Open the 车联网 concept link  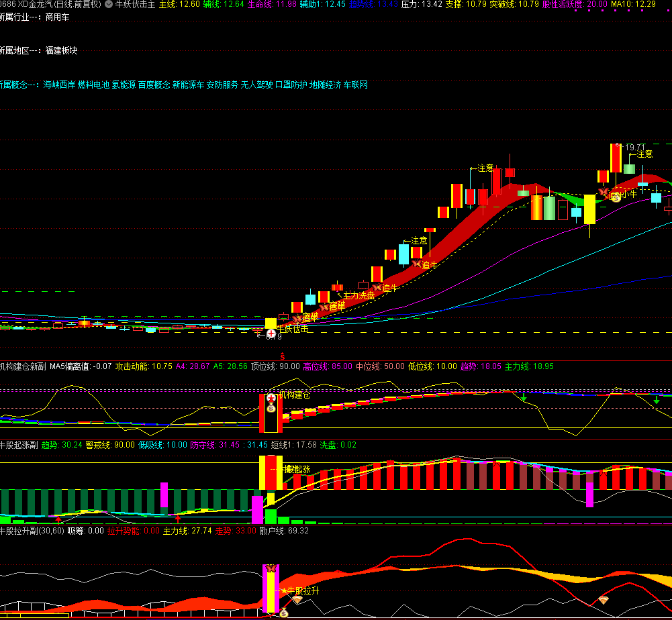(x=356, y=85)
